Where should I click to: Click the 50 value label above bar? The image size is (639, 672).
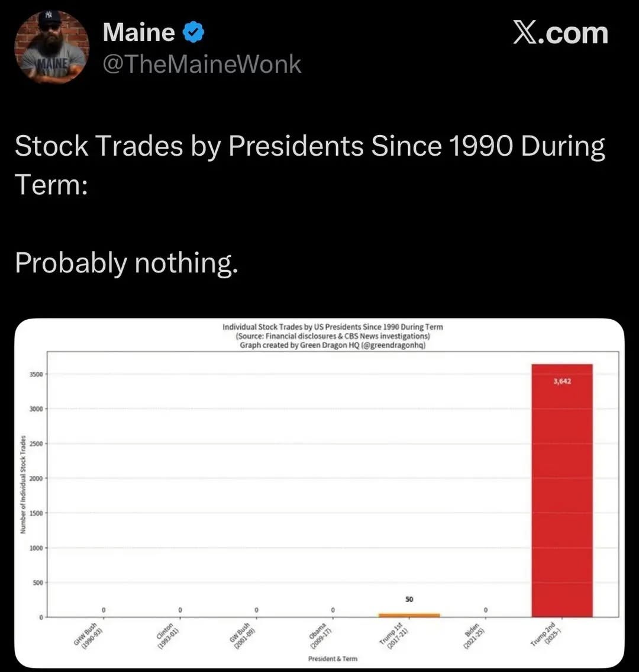coord(409,599)
